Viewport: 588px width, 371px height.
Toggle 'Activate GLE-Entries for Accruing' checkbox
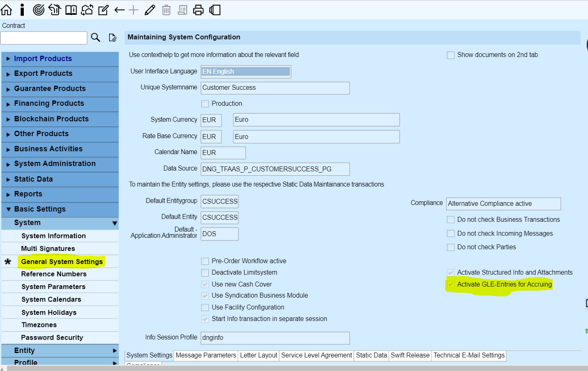(x=451, y=285)
